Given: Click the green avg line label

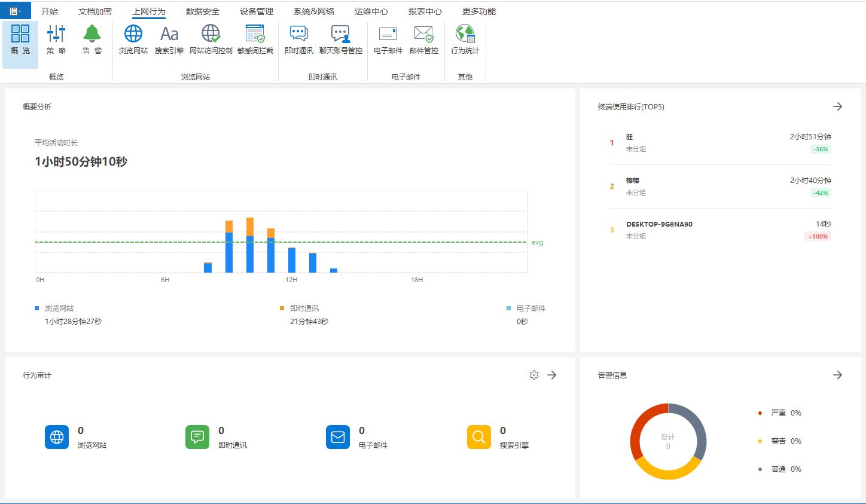Looking at the screenshot, I should [x=537, y=242].
